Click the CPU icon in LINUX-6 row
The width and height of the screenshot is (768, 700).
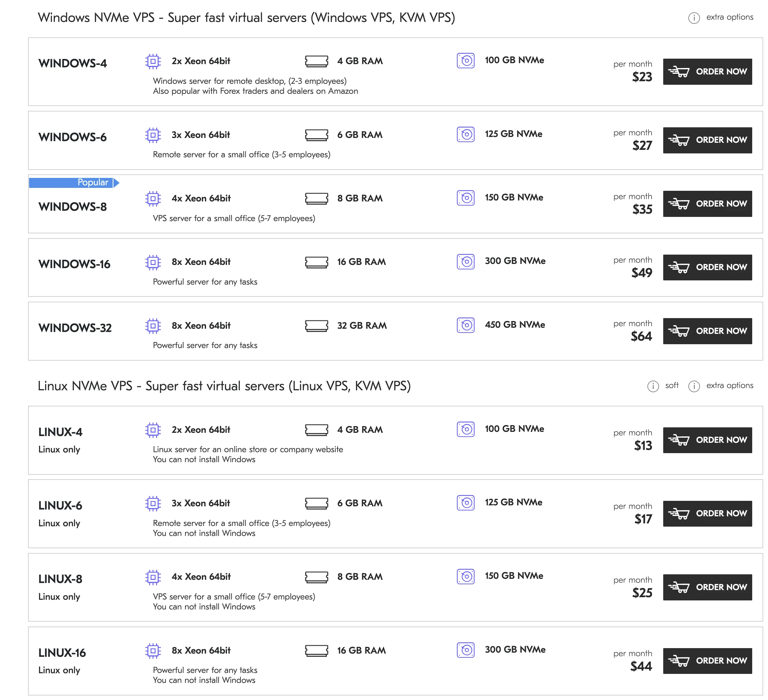[153, 503]
